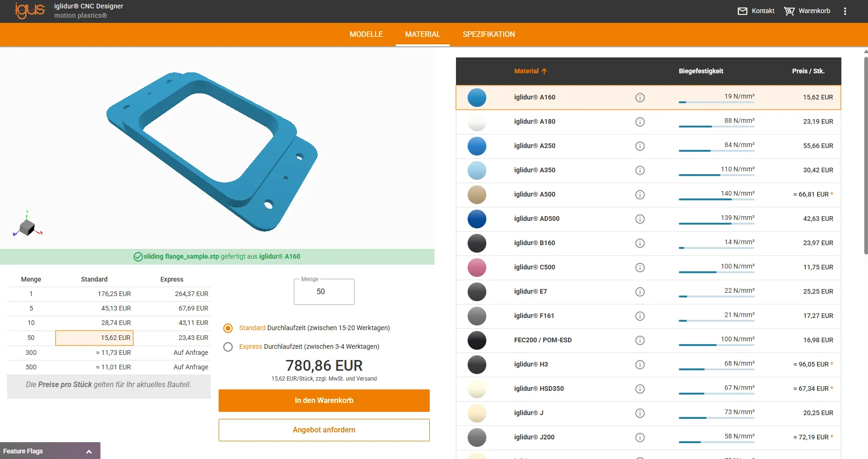This screenshot has height=459, width=868.
Task: Click In den Warenkorb button
Action: click(x=324, y=401)
